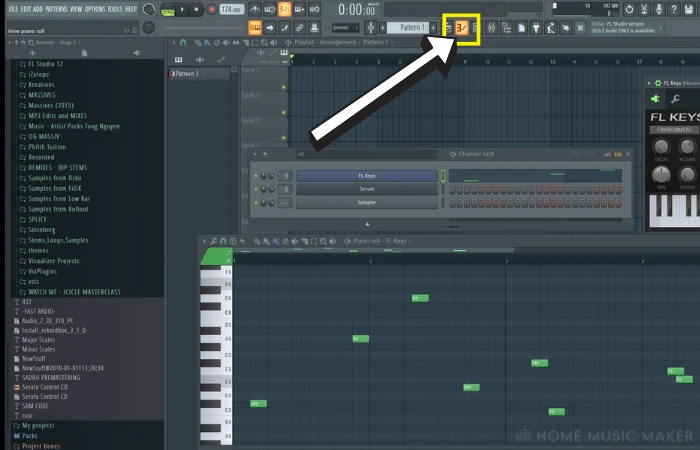Adjust the main pitch knob
This screenshot has width=700, height=450.
(x=149, y=28)
